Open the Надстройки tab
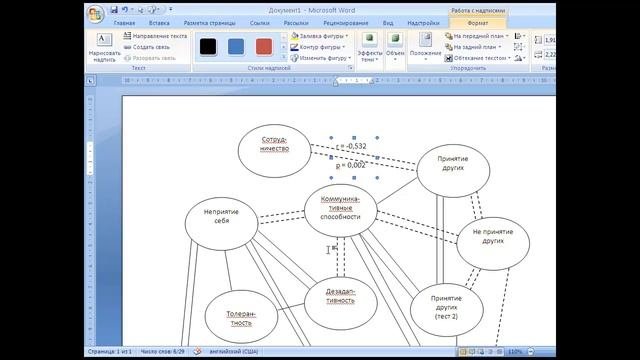This screenshot has width=640, height=360. pyautogui.click(x=423, y=23)
